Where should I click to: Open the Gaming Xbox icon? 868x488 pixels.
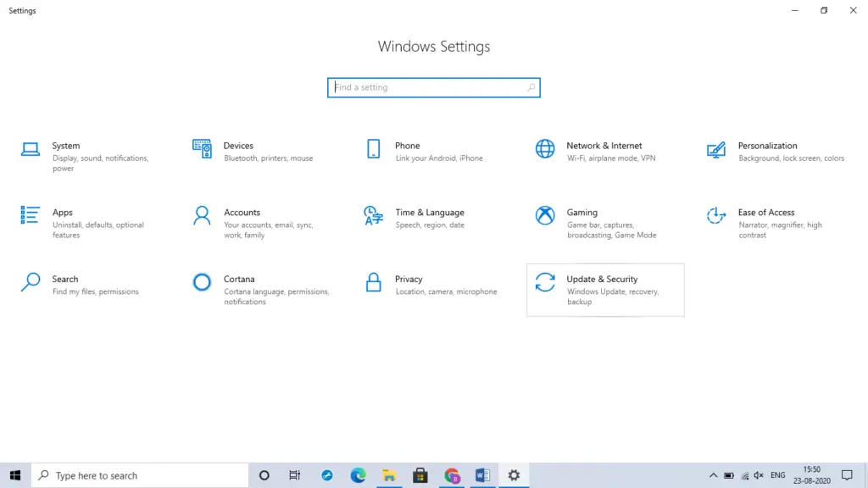point(545,215)
